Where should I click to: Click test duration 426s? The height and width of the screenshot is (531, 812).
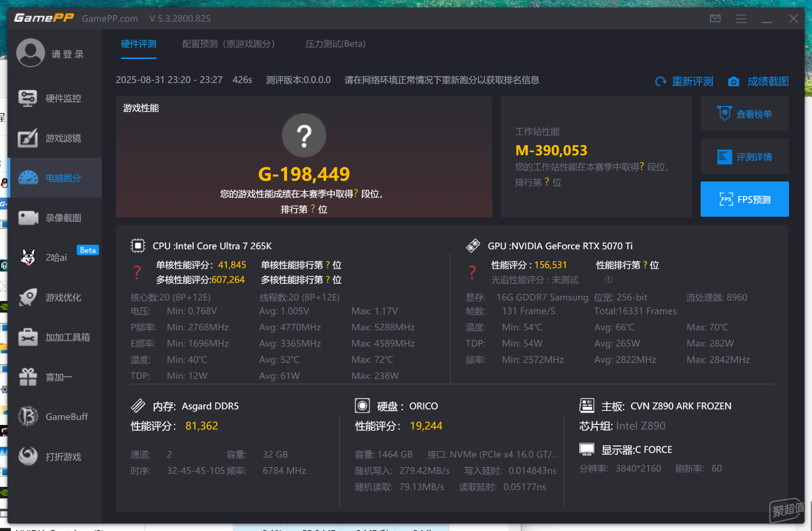242,80
